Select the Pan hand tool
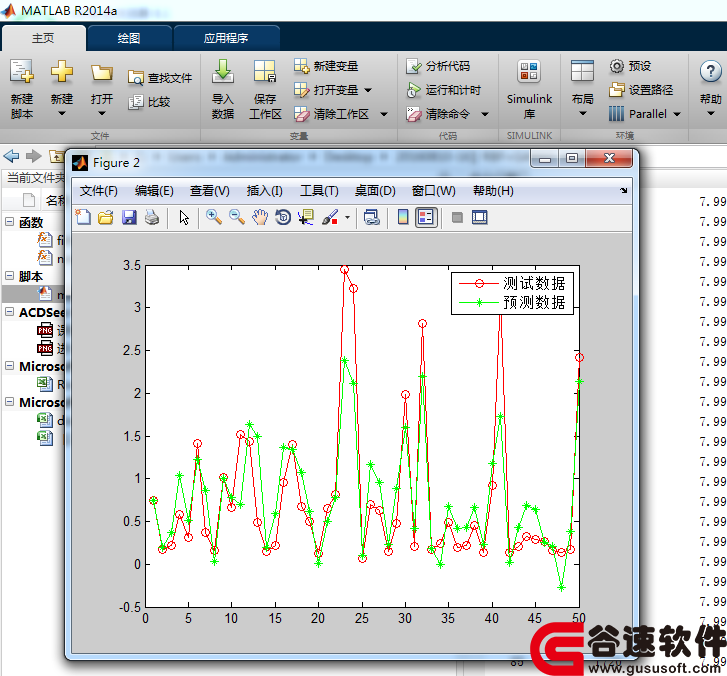The image size is (727, 676). tap(260, 217)
